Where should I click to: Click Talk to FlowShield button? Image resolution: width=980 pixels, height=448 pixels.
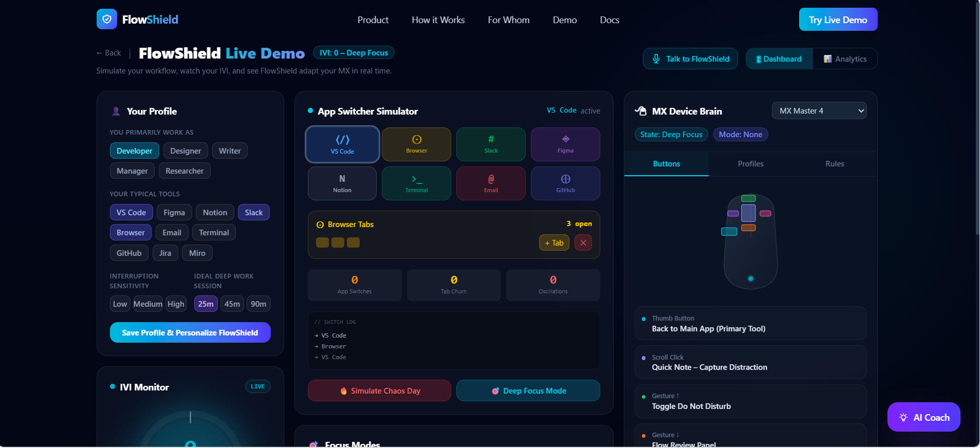690,59
